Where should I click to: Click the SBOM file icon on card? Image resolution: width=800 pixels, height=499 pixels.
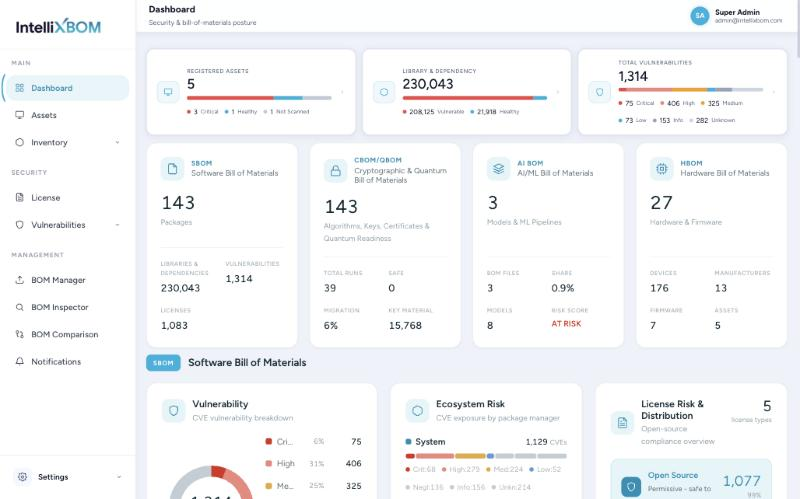[172, 169]
